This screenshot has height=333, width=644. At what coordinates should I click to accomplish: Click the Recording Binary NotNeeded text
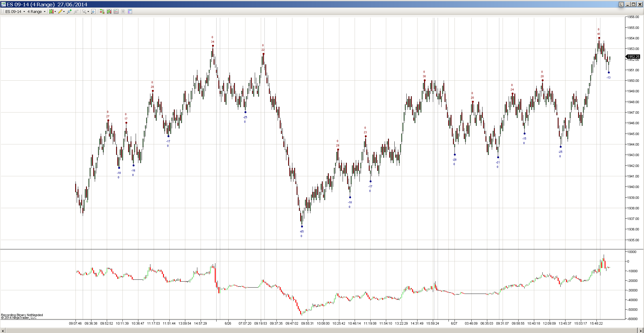(x=22, y=315)
